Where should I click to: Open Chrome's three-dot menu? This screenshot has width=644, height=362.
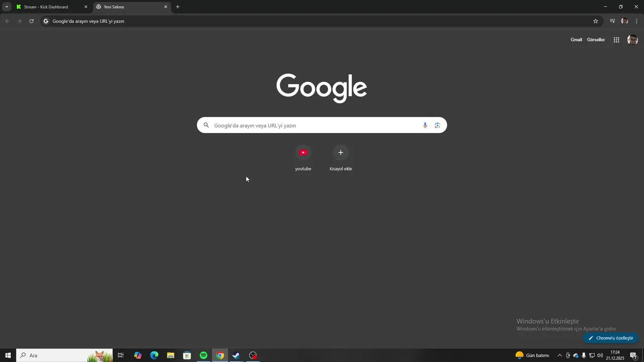tap(636, 21)
